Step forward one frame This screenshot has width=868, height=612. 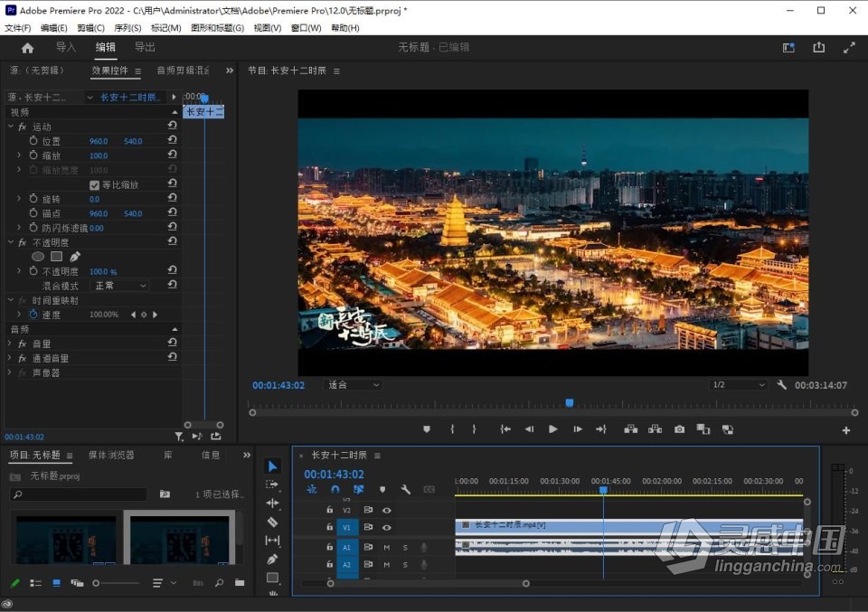click(x=578, y=429)
